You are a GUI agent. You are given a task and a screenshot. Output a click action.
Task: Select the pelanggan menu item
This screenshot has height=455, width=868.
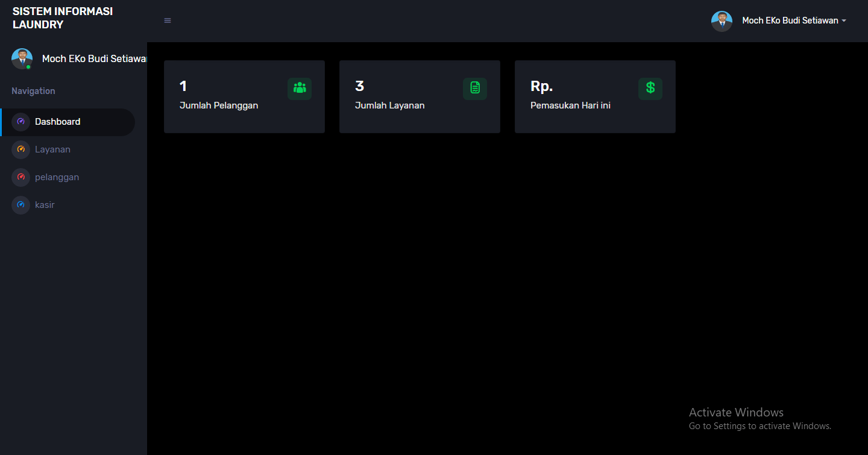pos(68,177)
